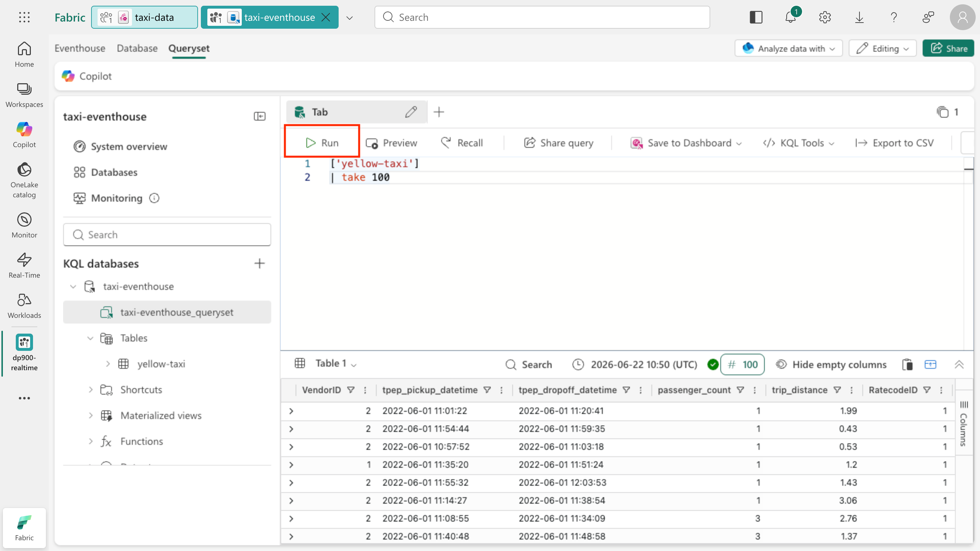Click Preview button
980x551 pixels.
[391, 143]
